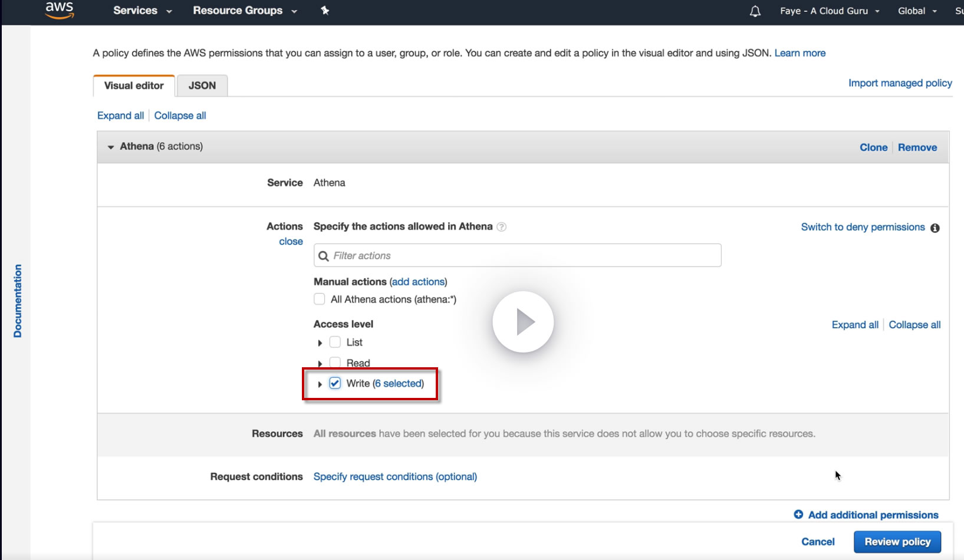This screenshot has height=560, width=964.
Task: Collapse the Athena (6 actions) section
Action: point(111,147)
